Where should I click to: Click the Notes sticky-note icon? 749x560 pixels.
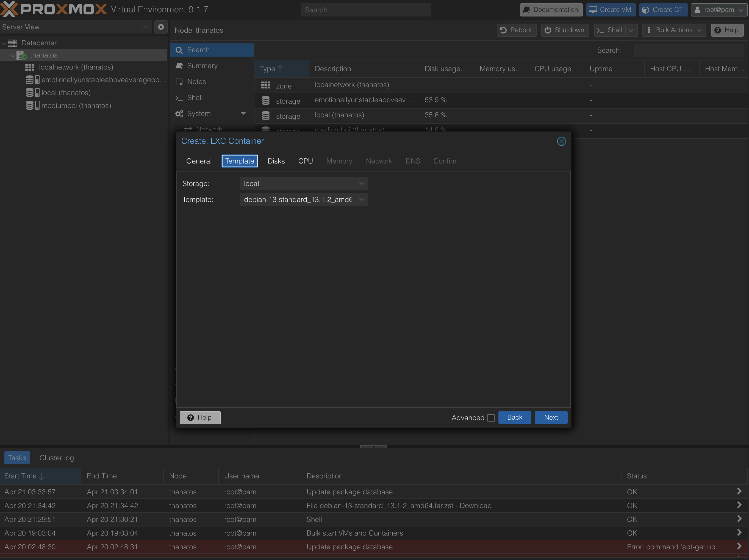[x=179, y=82]
